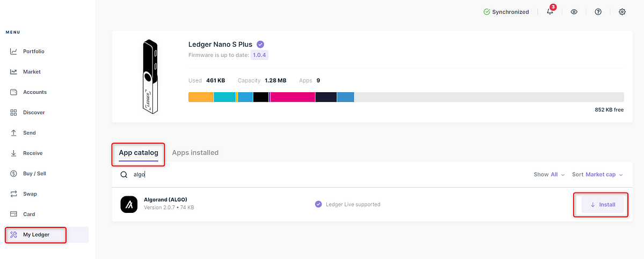Viewport: 644px width, 259px height.
Task: Open settings gear icon
Action: click(623, 12)
